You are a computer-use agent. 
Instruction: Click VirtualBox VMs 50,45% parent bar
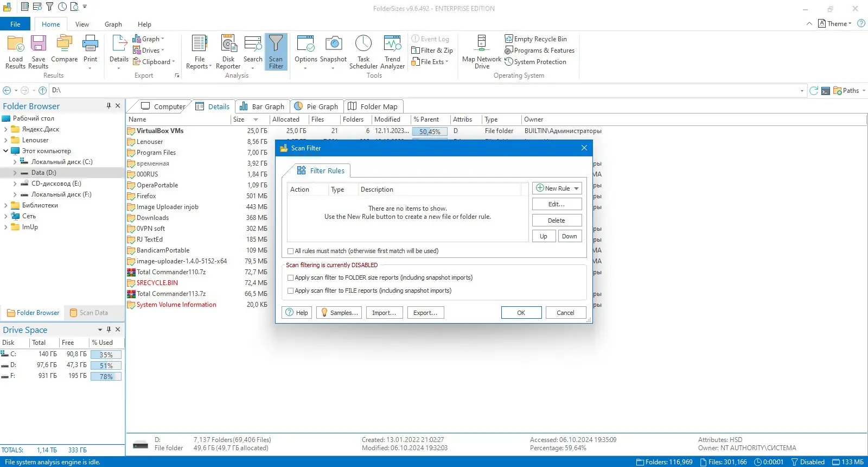pos(430,131)
